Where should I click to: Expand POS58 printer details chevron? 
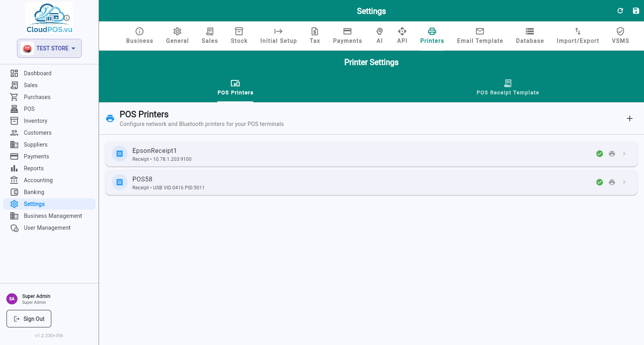click(624, 182)
